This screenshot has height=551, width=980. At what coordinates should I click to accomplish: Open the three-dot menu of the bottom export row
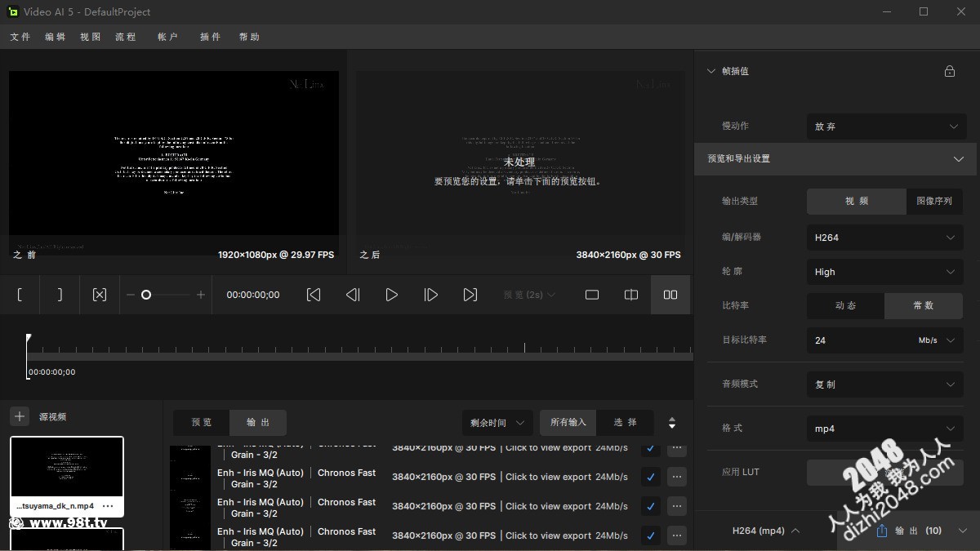(x=677, y=536)
